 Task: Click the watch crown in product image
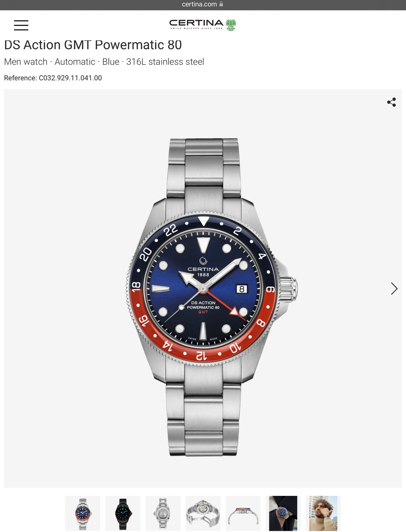tap(289, 288)
